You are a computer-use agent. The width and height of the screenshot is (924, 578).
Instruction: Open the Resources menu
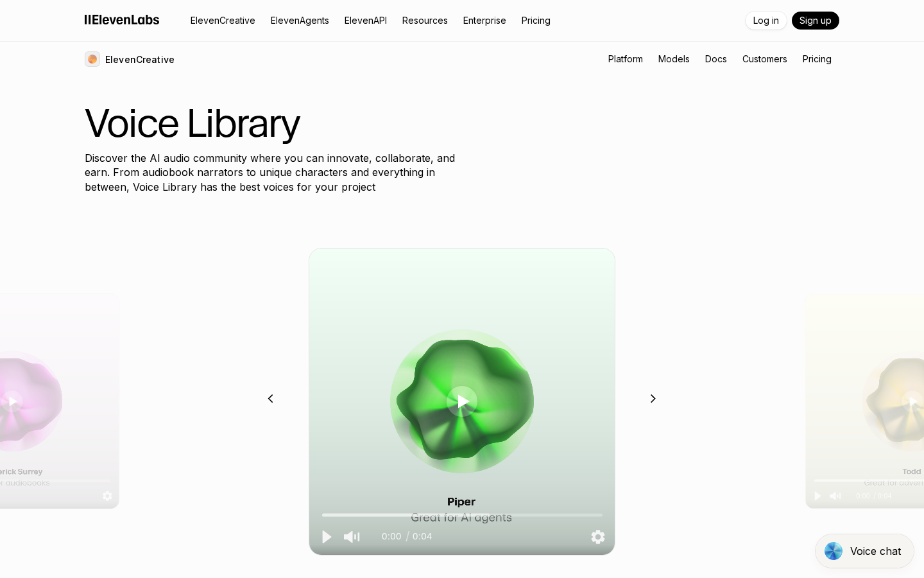[x=425, y=21]
